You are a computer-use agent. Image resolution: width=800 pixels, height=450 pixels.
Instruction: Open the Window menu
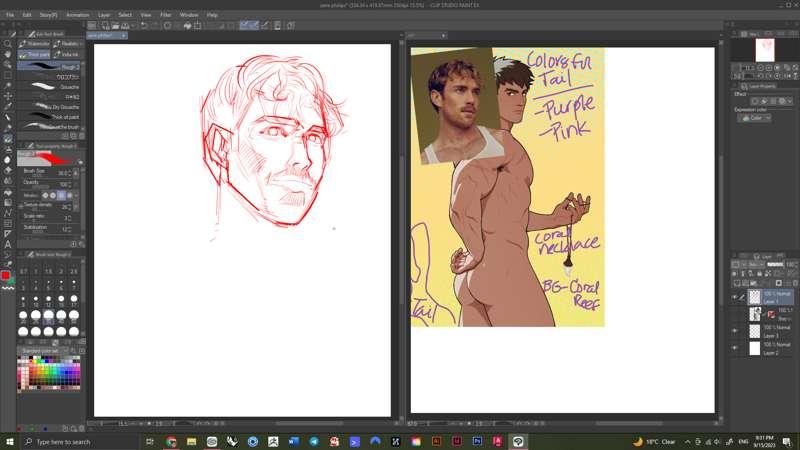pyautogui.click(x=189, y=15)
